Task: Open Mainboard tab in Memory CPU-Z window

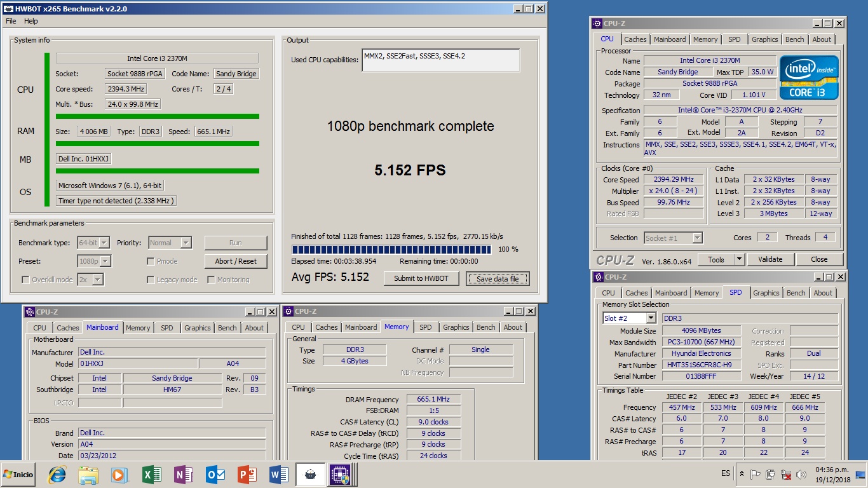Action: (x=361, y=327)
